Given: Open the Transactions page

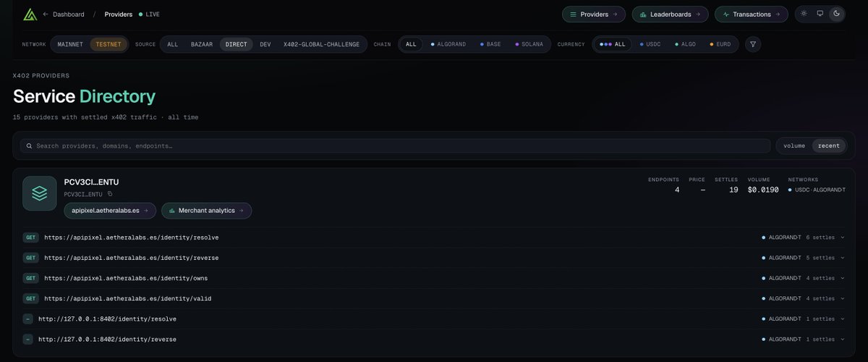Looking at the screenshot, I should point(752,14).
